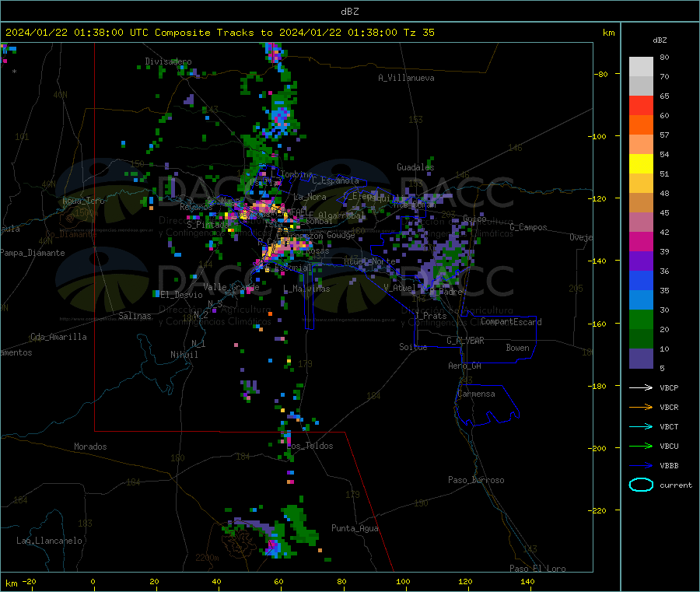
Task: Click the Divisadero map label
Action: pos(168,61)
